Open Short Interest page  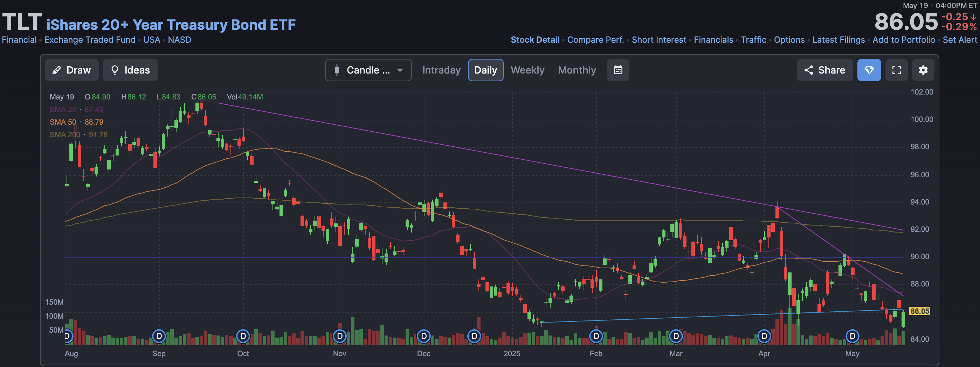coord(659,40)
